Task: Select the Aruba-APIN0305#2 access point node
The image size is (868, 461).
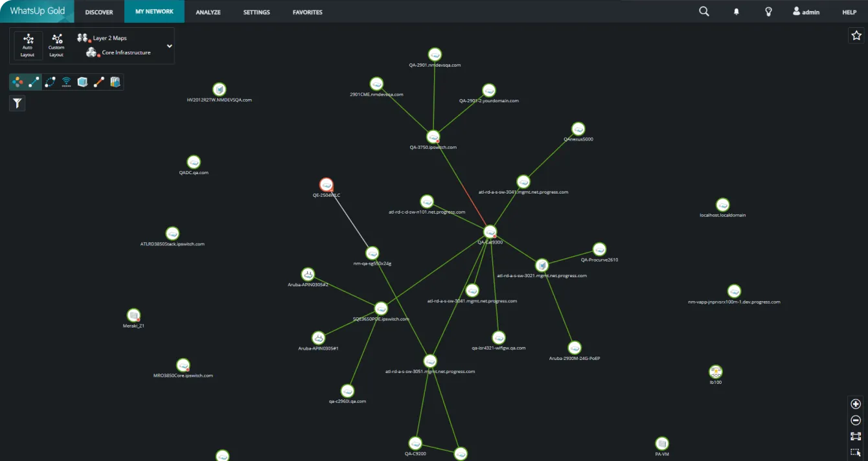Action: (308, 274)
